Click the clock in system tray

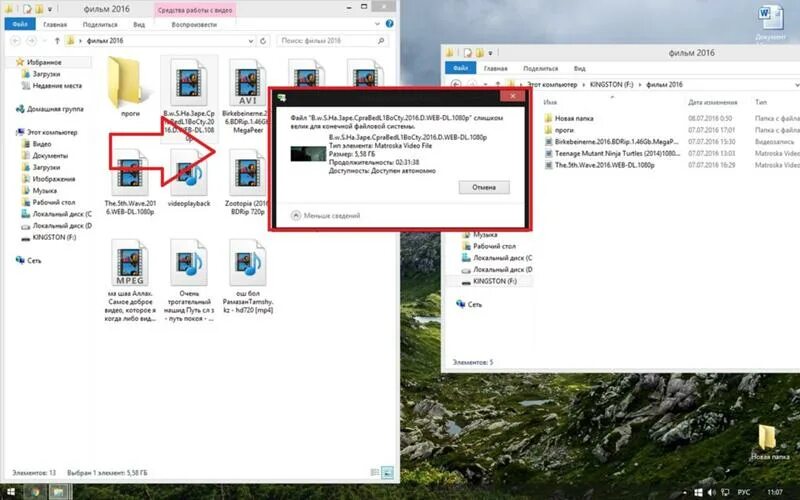[x=774, y=492]
